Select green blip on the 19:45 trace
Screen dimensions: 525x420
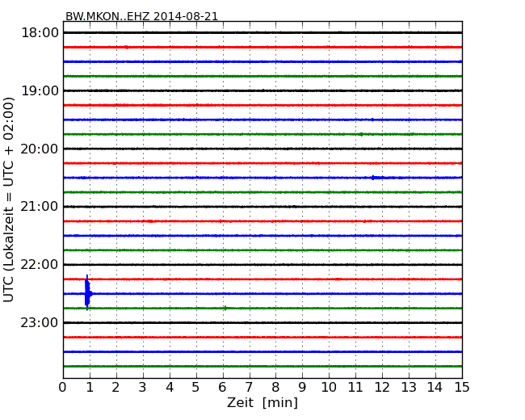[361, 134]
